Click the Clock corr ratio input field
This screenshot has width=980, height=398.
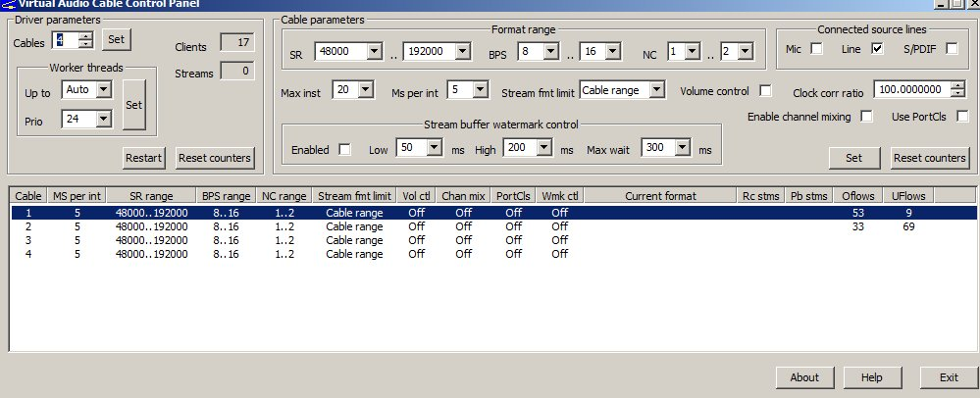pos(912,89)
